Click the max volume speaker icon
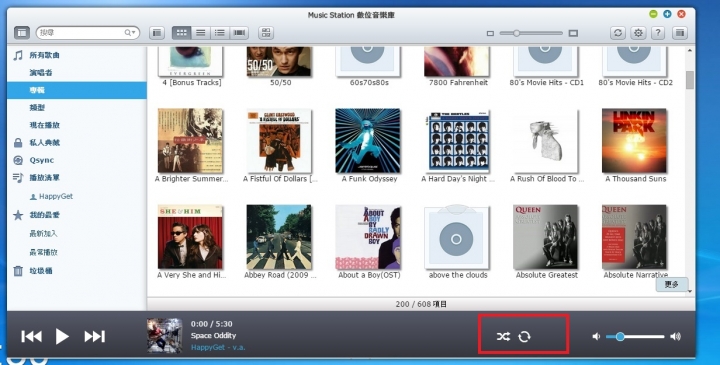This screenshot has height=365, width=720. (675, 337)
